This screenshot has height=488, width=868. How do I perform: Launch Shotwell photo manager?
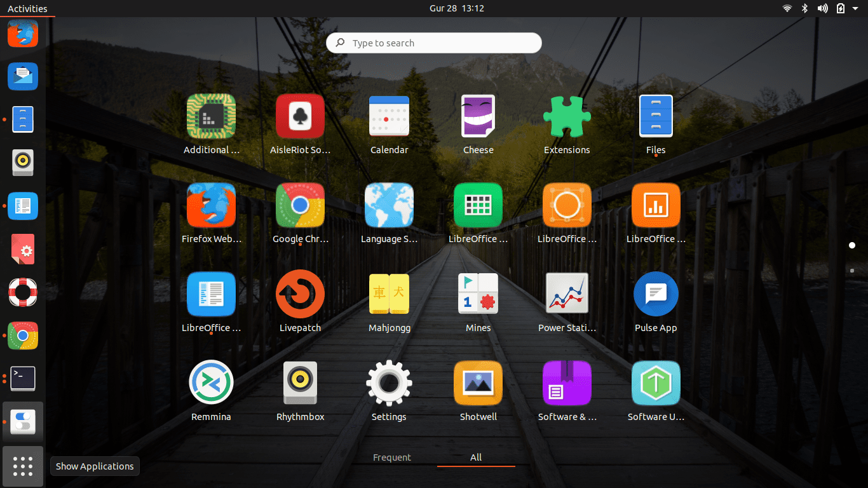click(478, 383)
